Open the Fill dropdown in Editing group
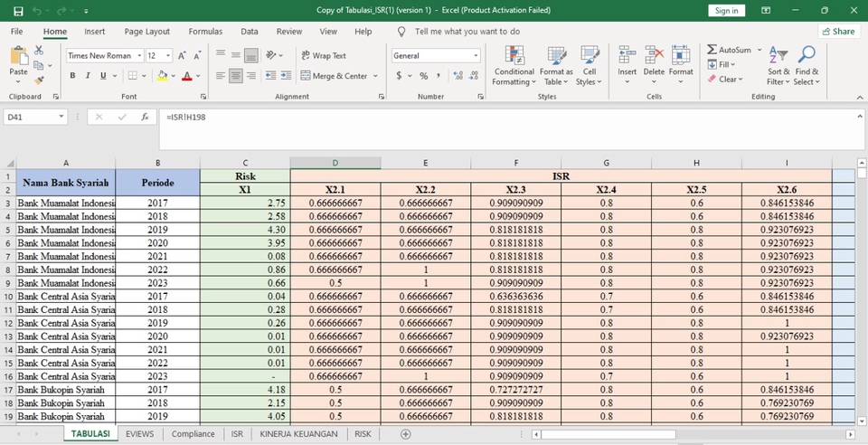 (722, 65)
